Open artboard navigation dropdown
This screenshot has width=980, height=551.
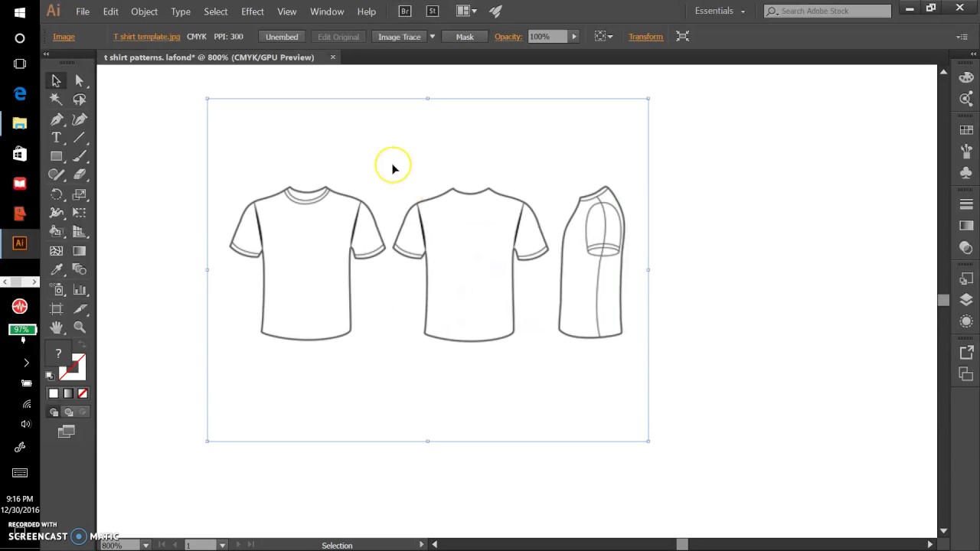222,545
